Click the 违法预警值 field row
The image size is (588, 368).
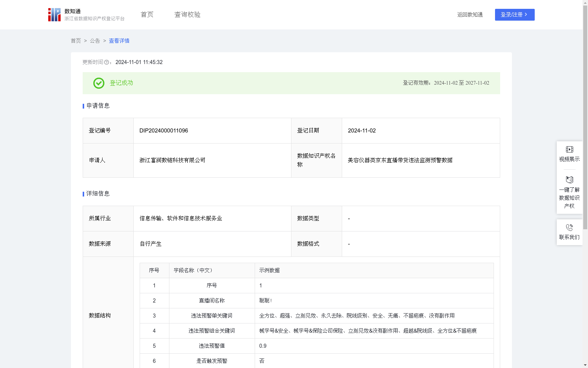(x=317, y=346)
